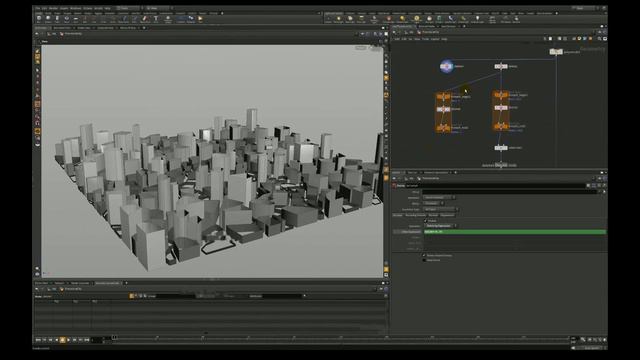Select the bottom orange node of the right loop
This screenshot has width=640, height=360.
[501, 127]
